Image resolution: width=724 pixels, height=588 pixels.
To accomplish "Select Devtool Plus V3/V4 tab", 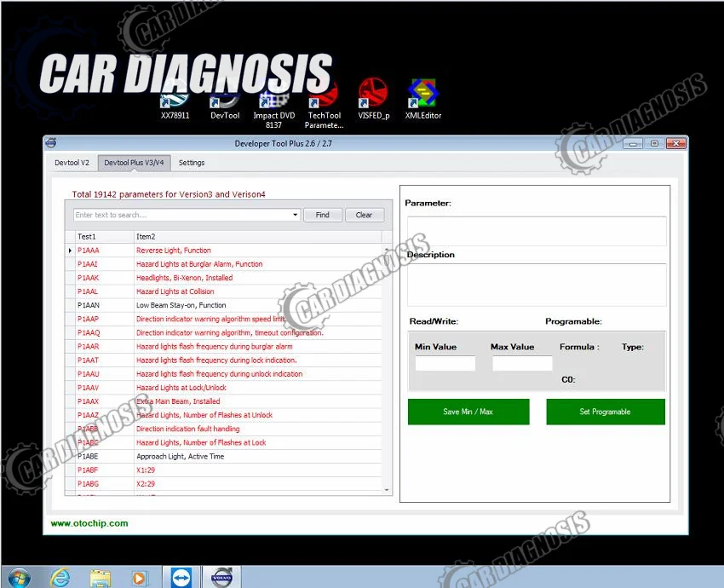I will coord(134,163).
